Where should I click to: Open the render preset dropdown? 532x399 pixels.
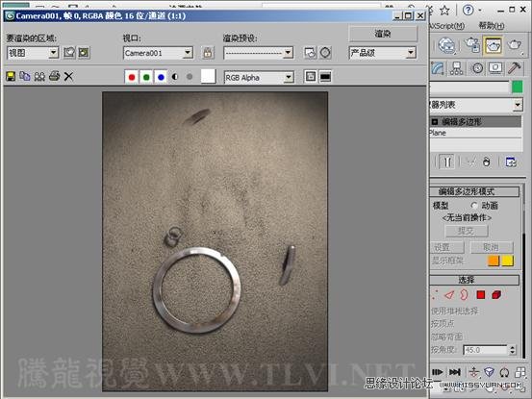pos(258,53)
